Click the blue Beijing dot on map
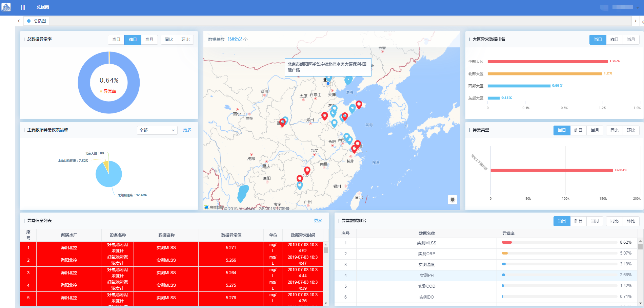 click(x=328, y=83)
